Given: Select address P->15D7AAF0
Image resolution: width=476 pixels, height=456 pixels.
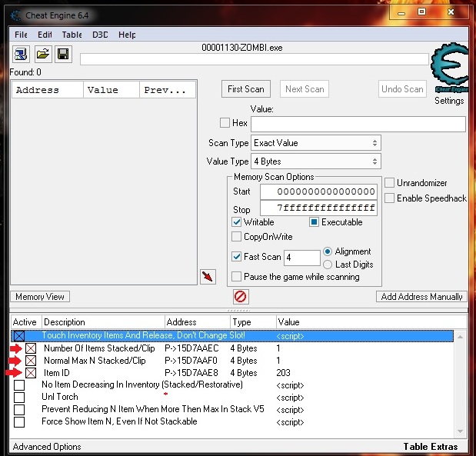Looking at the screenshot, I should pos(191,361).
